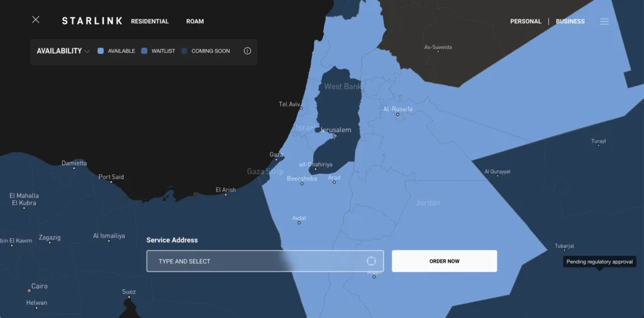Click the Israel country label

(x=305, y=128)
